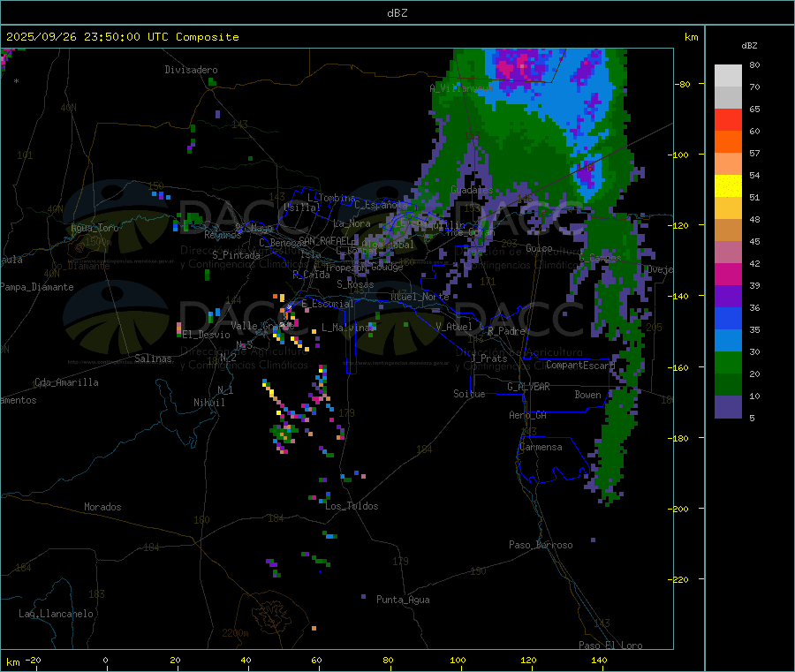Click the El_Desvio place label
The image size is (795, 672).
(x=207, y=335)
